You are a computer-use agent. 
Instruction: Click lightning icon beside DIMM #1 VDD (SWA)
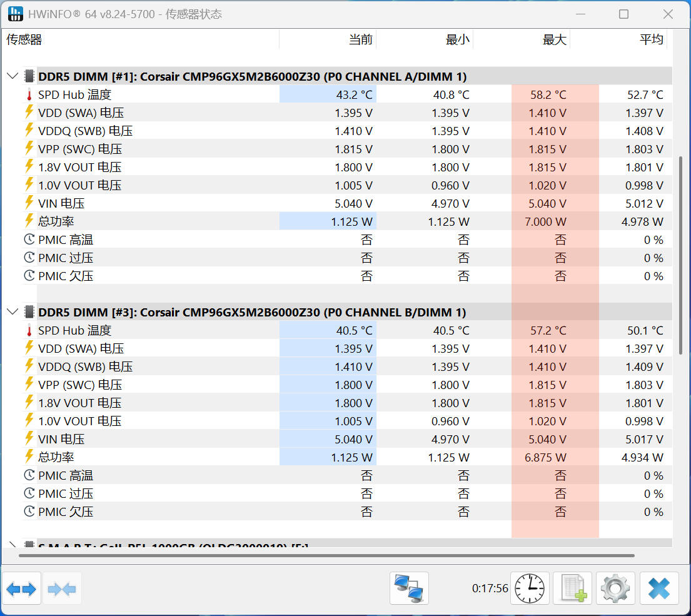29,113
